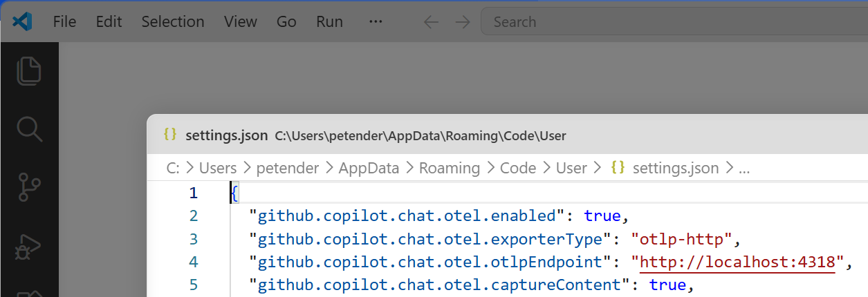
Task: Open the http://localhost:4318 link
Action: (737, 262)
